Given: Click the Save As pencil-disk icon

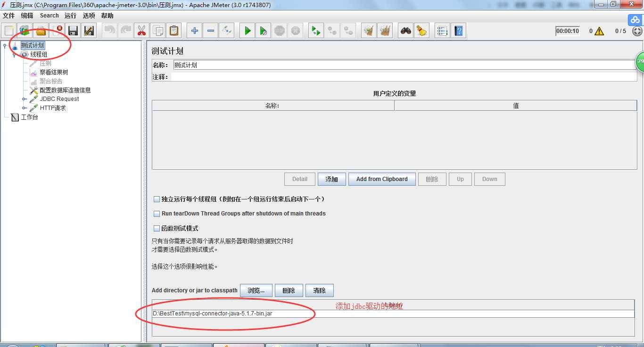Looking at the screenshot, I should (89, 31).
